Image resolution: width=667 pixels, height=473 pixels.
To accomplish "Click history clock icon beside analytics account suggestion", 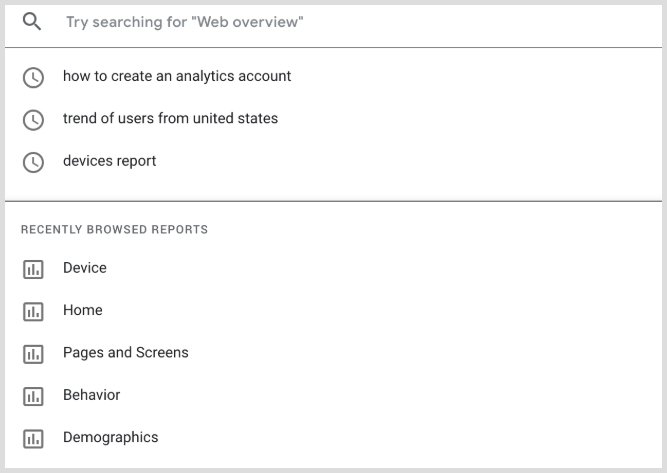I will tap(33, 77).
